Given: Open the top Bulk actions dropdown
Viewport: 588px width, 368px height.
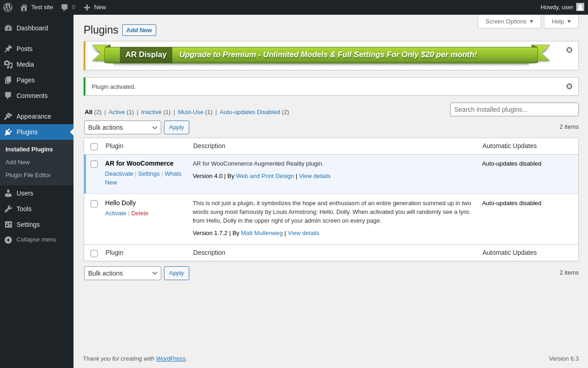Looking at the screenshot, I should point(123,127).
